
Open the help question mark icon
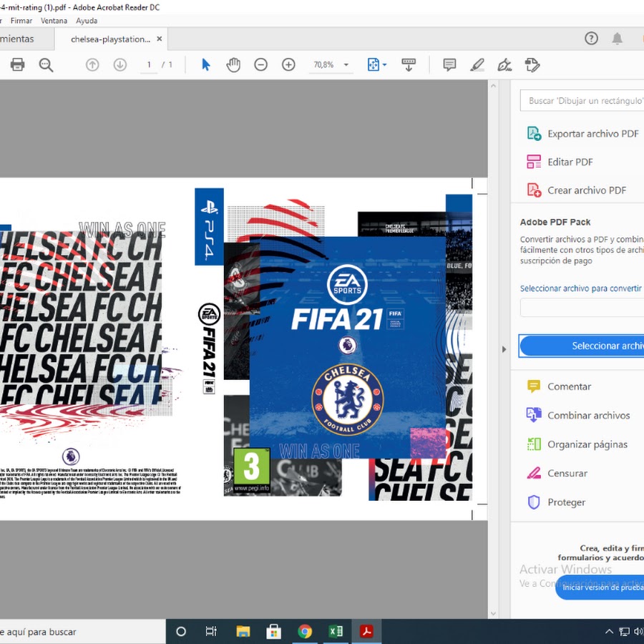click(591, 39)
